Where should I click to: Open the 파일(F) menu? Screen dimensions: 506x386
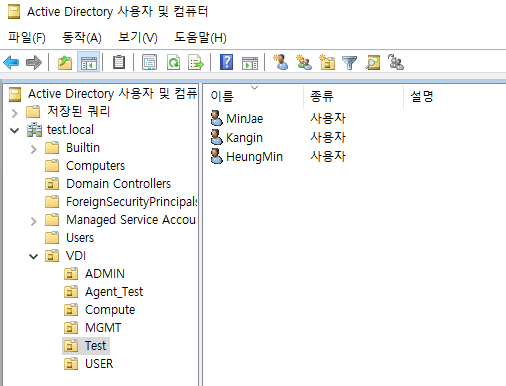pos(27,37)
